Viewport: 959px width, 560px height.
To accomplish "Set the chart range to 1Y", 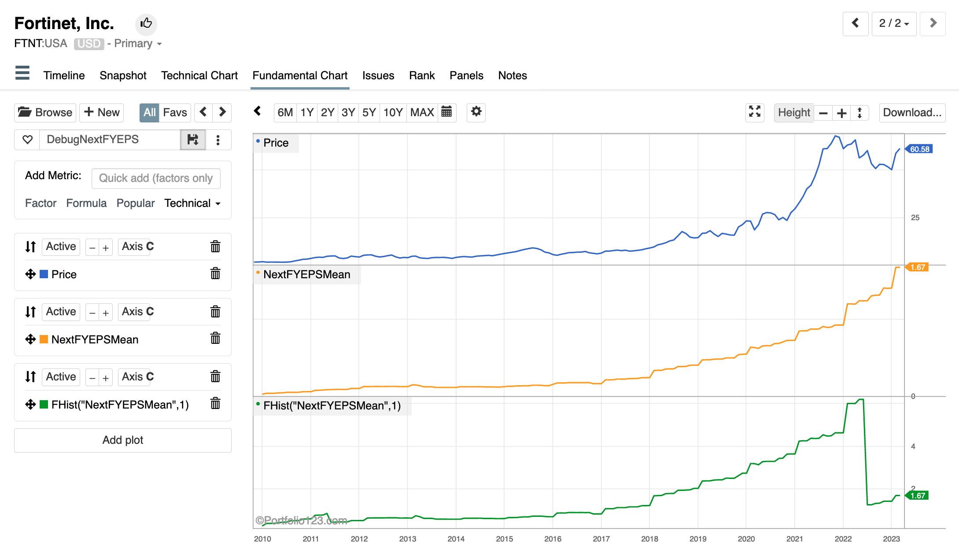I will point(307,113).
